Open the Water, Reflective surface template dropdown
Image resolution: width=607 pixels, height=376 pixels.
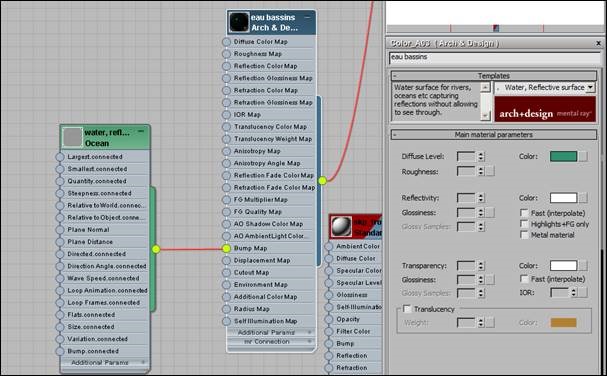click(x=590, y=88)
